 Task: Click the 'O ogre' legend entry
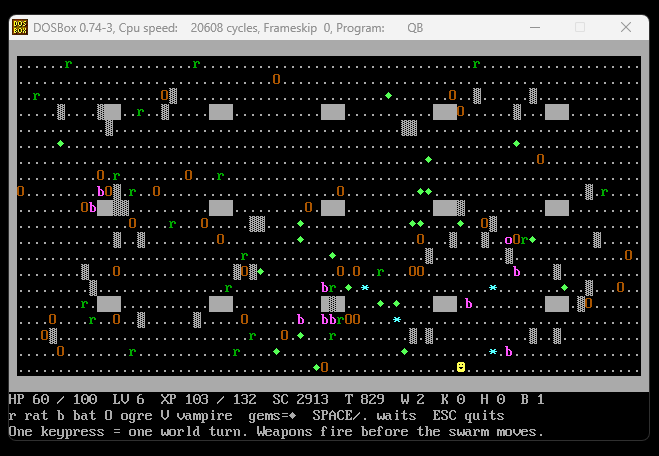click(129, 416)
